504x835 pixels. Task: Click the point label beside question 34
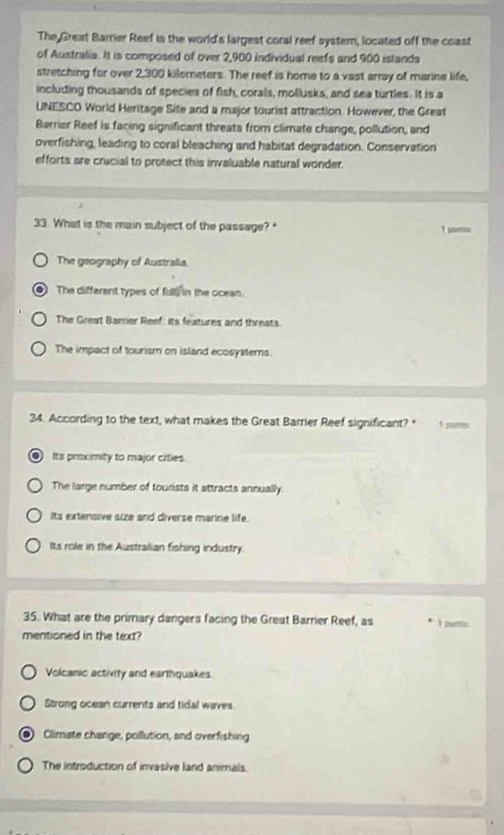454,425
